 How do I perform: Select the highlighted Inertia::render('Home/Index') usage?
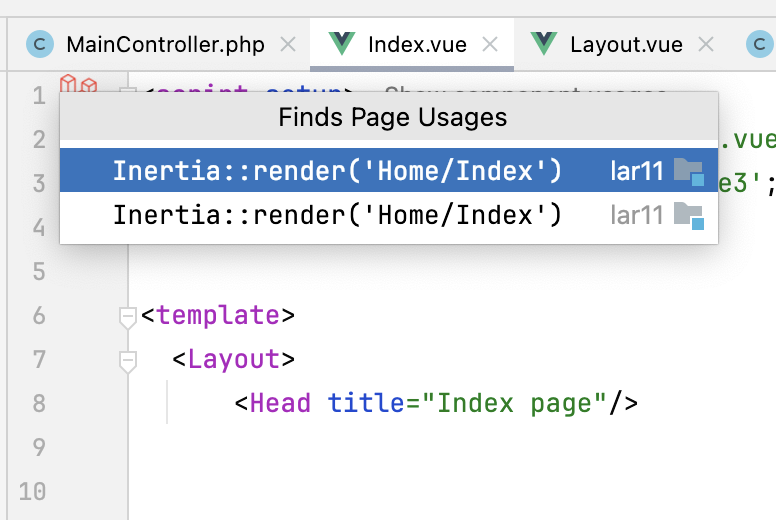coord(389,170)
